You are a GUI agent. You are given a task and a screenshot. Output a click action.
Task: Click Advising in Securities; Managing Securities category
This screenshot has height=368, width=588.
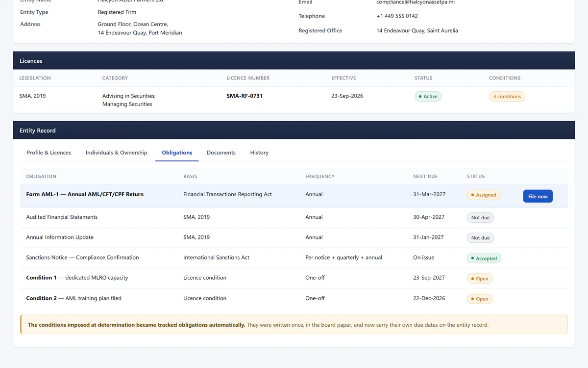(129, 100)
